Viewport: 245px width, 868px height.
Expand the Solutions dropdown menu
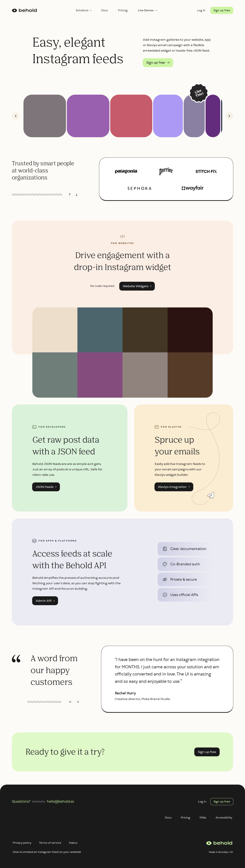pyautogui.click(x=84, y=10)
